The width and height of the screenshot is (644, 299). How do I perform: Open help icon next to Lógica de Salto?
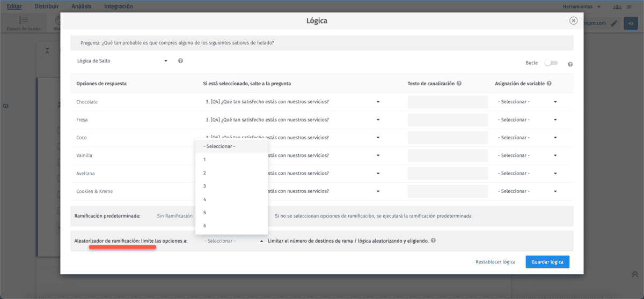[180, 61]
